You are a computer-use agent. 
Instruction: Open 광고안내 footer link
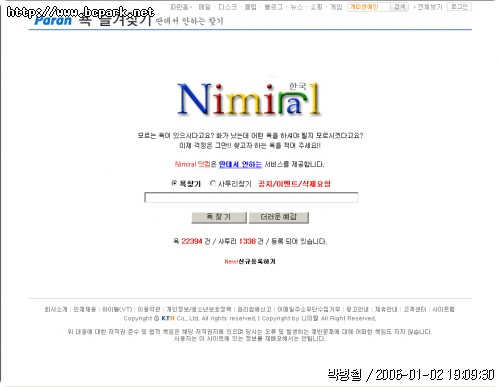coord(357,309)
